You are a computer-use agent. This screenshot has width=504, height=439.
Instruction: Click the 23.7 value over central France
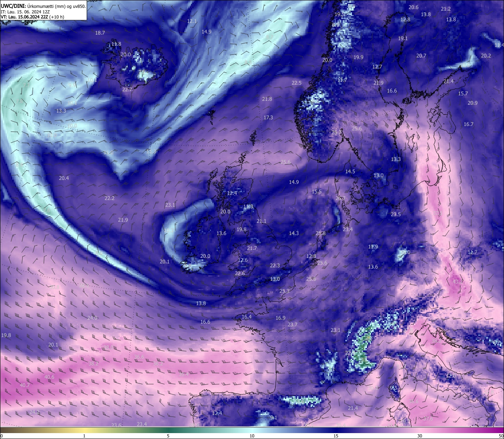click(x=292, y=325)
